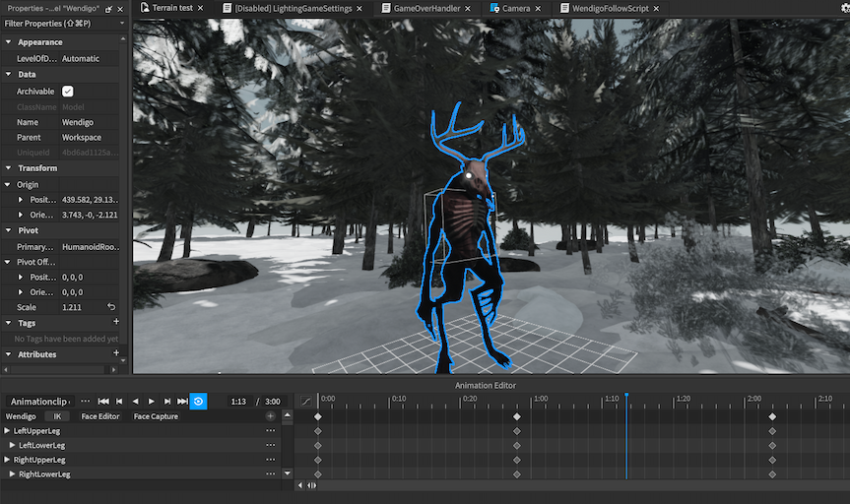Open LeftUpperLeg track options menu

(271, 431)
